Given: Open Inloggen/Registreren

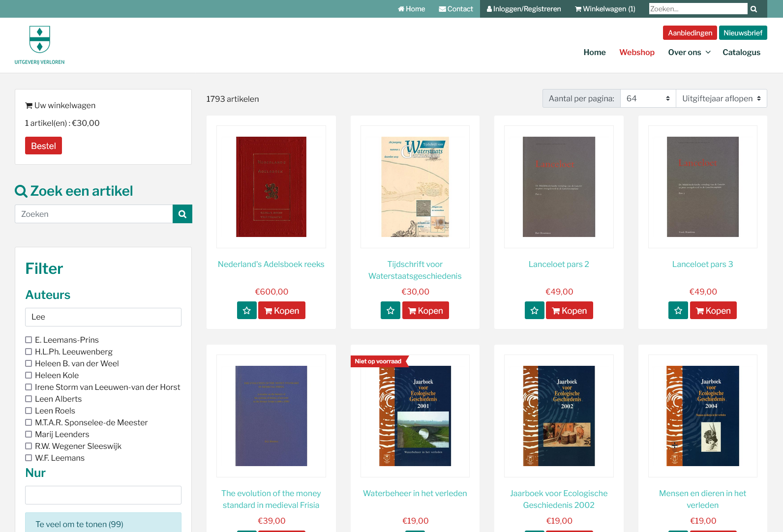Looking at the screenshot, I should 524,9.
